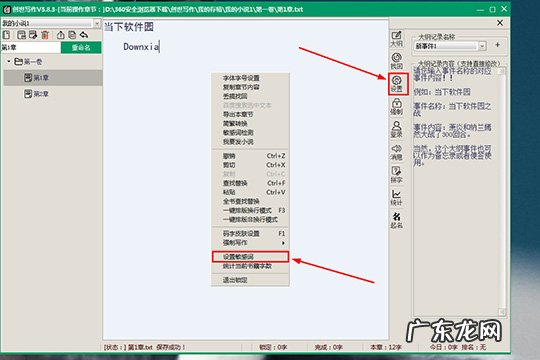Click status bar entry 本章:12字
540x360 pixels.
[x=386, y=347]
